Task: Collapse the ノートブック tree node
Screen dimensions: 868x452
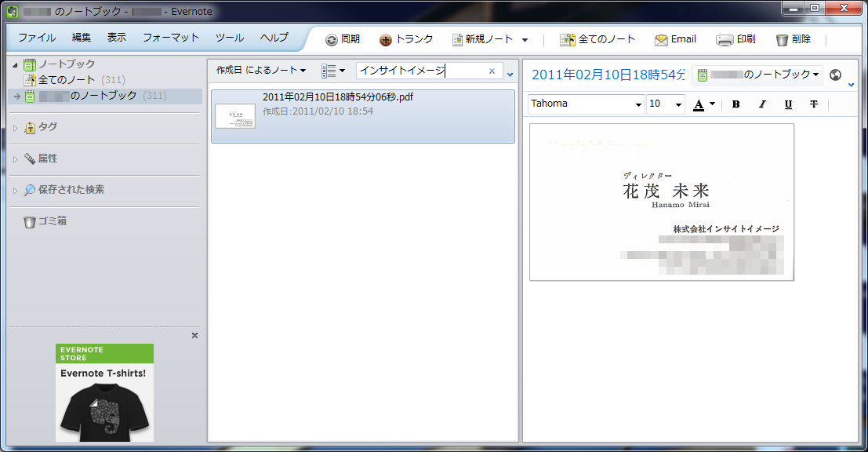Action: pos(15,65)
